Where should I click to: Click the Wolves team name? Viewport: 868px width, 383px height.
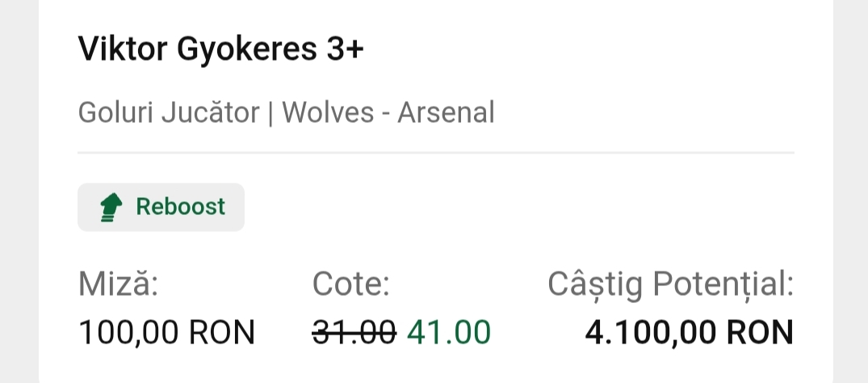(x=328, y=113)
